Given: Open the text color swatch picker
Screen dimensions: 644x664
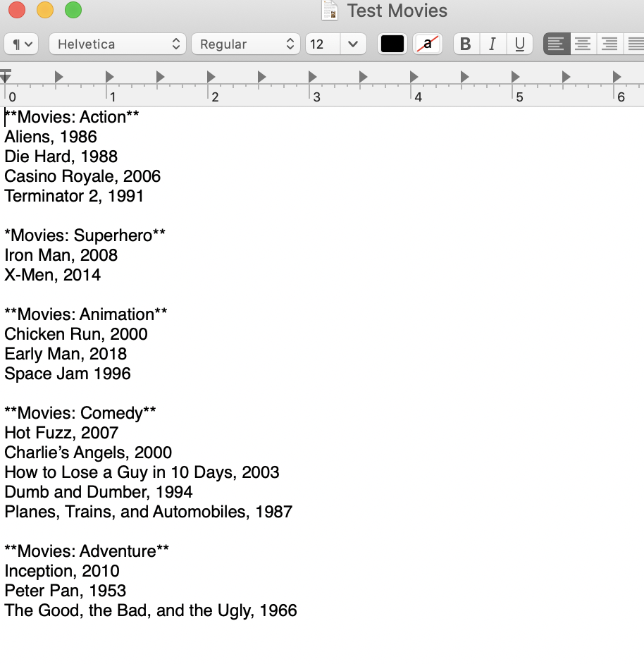Looking at the screenshot, I should pyautogui.click(x=392, y=43).
